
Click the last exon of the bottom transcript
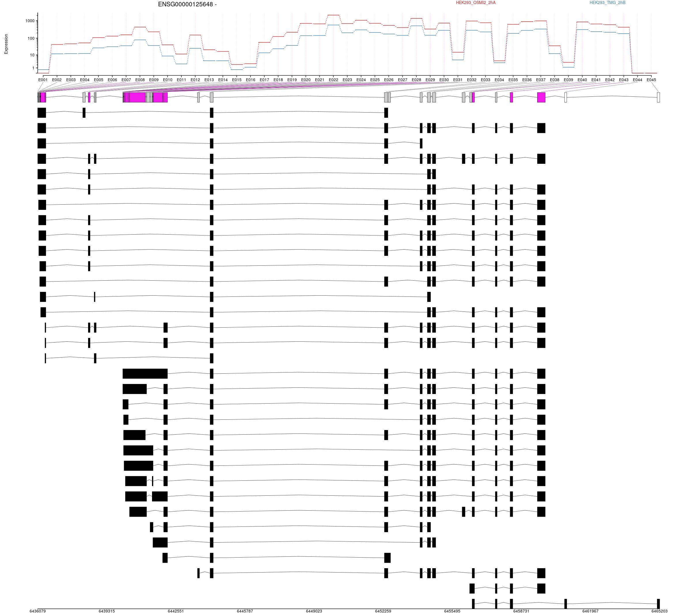coord(658,604)
